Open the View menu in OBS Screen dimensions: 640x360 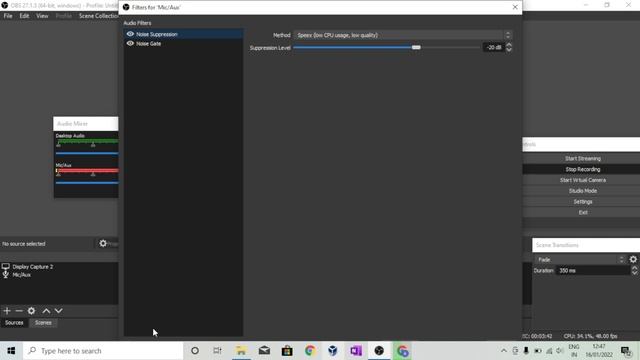[x=42, y=16]
